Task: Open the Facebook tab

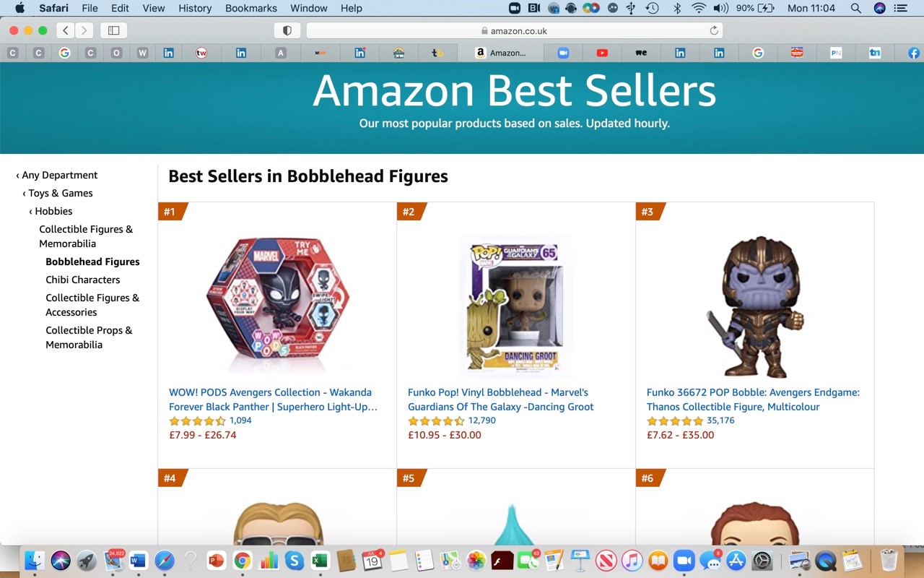Action: point(913,53)
